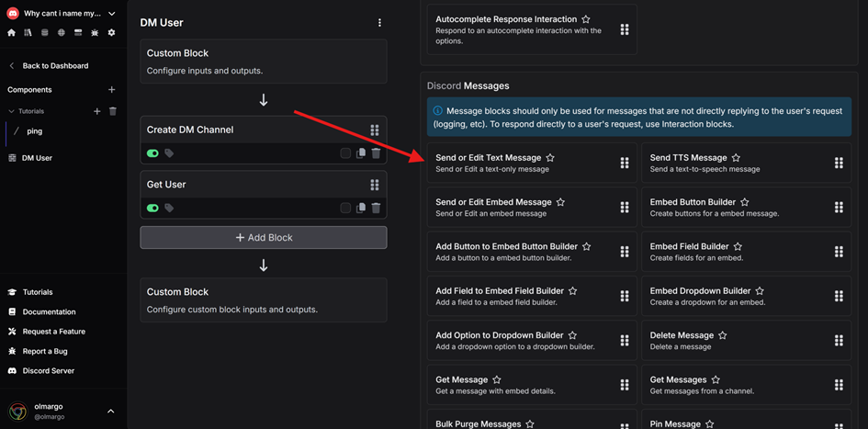Star the Delete Message block
Screen dimensions: 868x429
[722, 335]
